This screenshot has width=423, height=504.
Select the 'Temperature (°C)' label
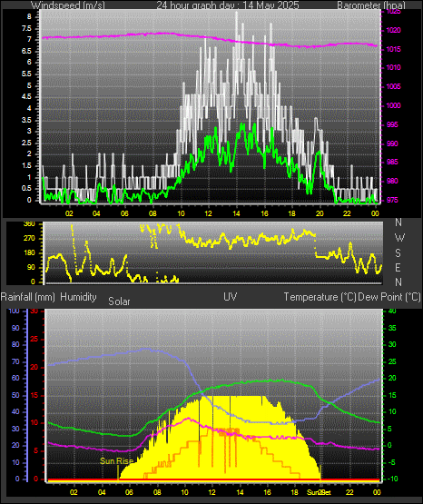[x=320, y=297]
